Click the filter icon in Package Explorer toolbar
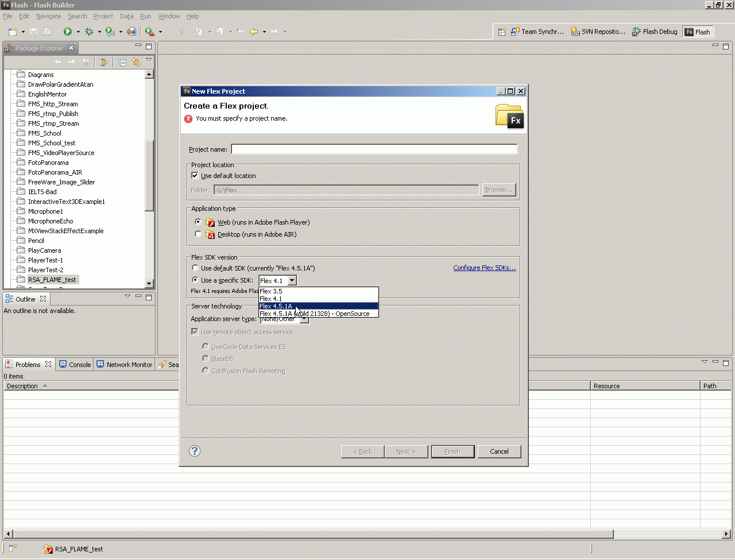The image size is (735, 560). pos(104,62)
